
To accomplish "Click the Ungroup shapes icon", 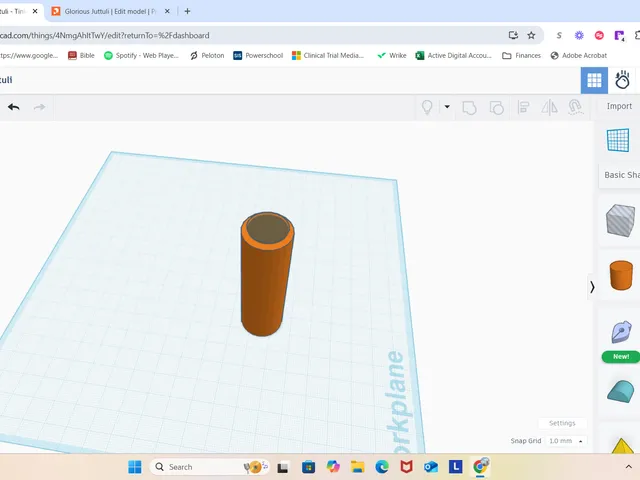I will click(x=496, y=108).
